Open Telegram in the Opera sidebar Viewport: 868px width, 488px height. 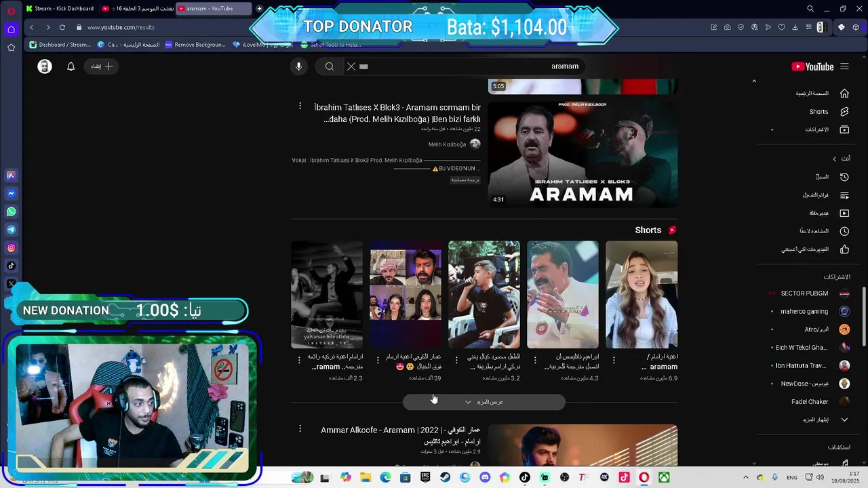tap(11, 230)
